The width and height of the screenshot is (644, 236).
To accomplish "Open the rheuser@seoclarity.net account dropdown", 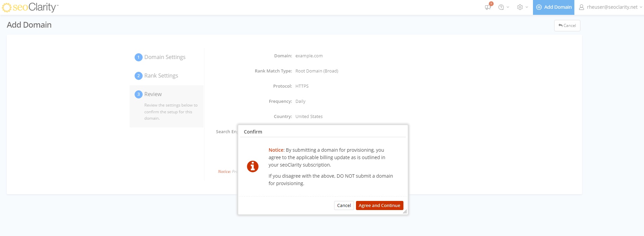I will click(612, 7).
